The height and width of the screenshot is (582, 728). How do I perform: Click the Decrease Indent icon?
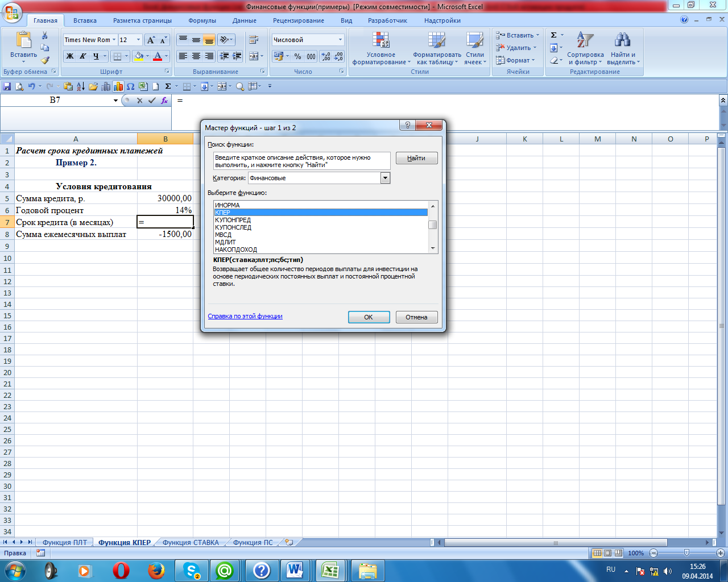(224, 56)
